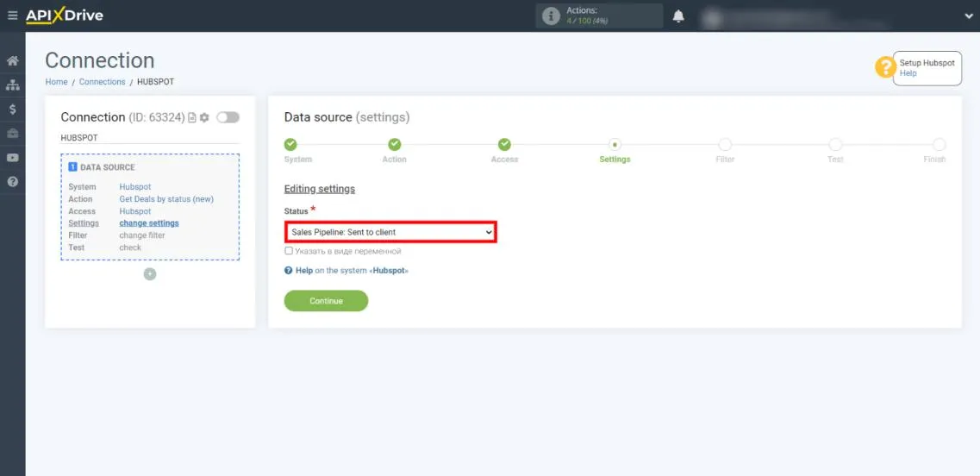Toggle the connection on/off switch
The height and width of the screenshot is (476, 980).
click(x=228, y=117)
